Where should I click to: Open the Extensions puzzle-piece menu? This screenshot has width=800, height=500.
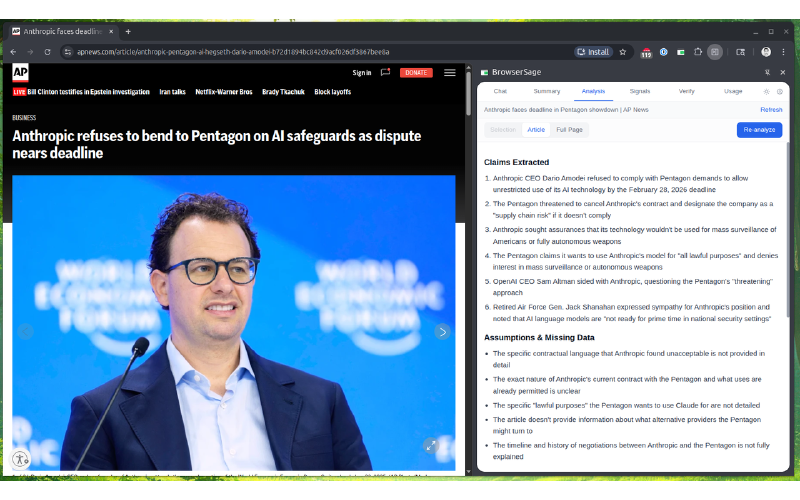[697, 52]
